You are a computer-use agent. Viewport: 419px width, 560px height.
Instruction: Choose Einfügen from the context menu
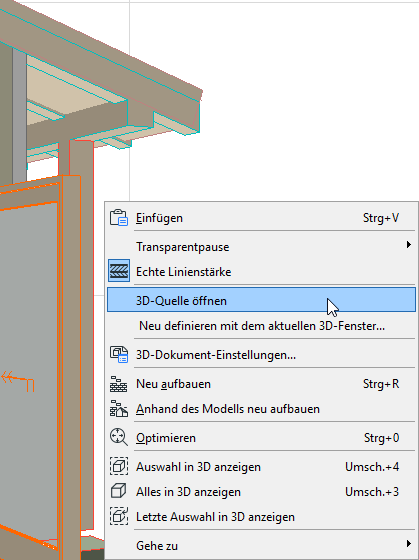[261, 218]
